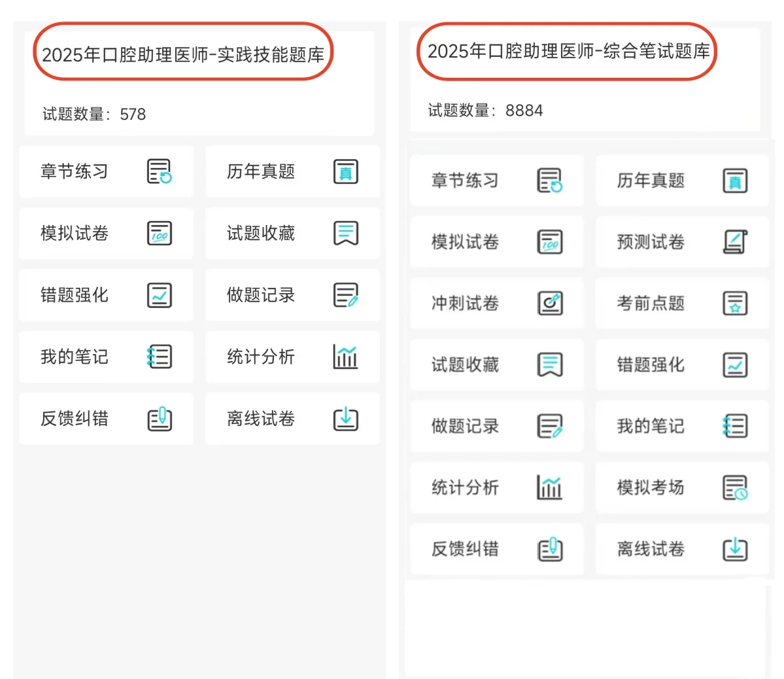Click the 试题收藏 bookmark icon in left panel
The height and width of the screenshot is (679, 784).
(347, 234)
